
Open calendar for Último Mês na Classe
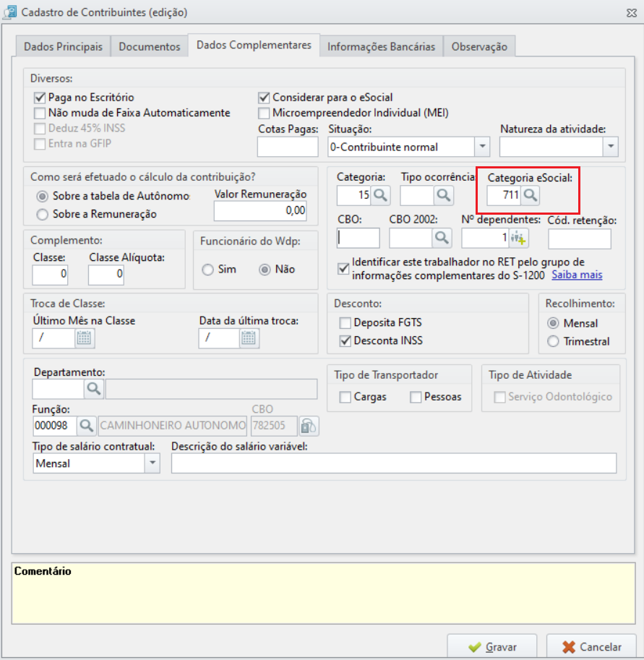coord(85,338)
